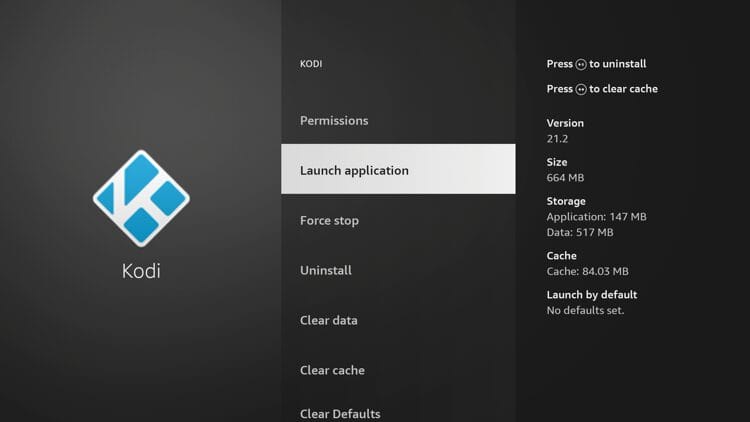Click the Kodi diamond logo icon

[141, 198]
